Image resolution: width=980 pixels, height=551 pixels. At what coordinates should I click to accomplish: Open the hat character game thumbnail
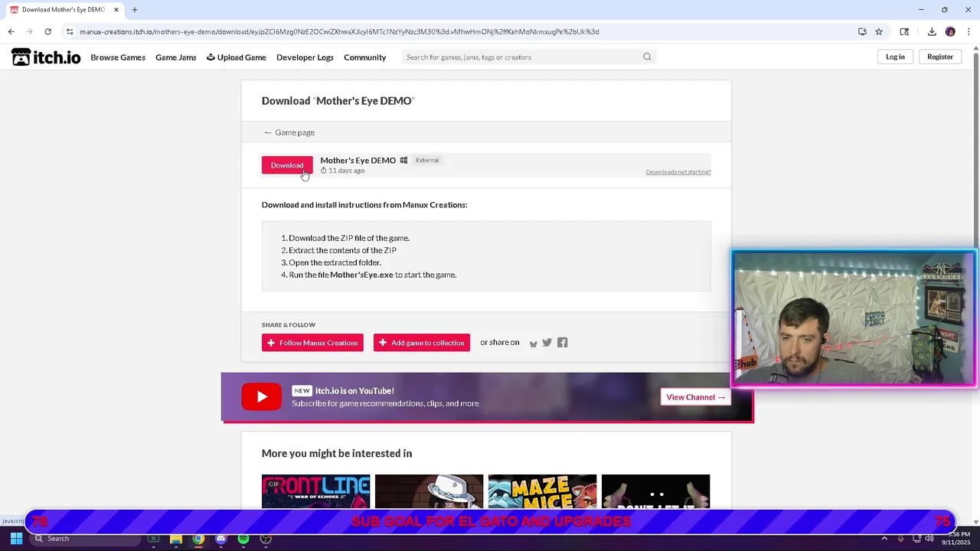[x=429, y=491]
